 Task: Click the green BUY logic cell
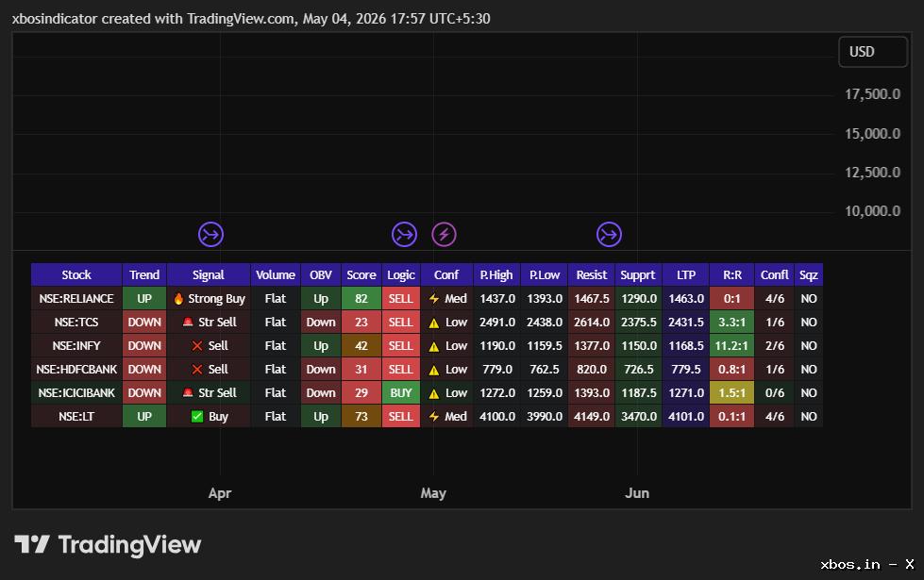pyautogui.click(x=401, y=392)
